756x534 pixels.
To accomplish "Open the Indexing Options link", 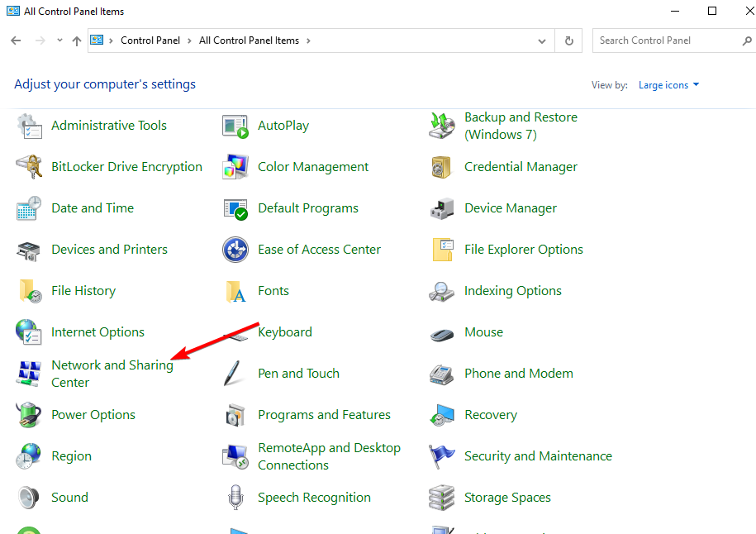I will pos(512,291).
